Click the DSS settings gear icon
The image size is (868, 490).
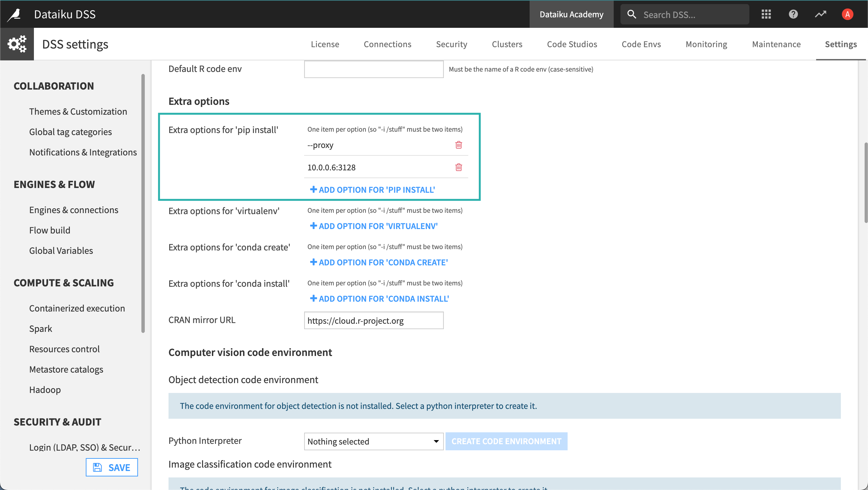point(17,44)
